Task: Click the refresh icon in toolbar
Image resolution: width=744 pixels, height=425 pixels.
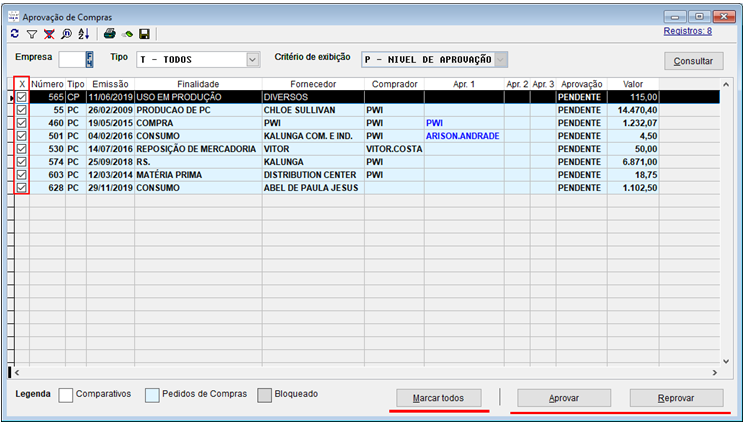Action: (x=15, y=34)
